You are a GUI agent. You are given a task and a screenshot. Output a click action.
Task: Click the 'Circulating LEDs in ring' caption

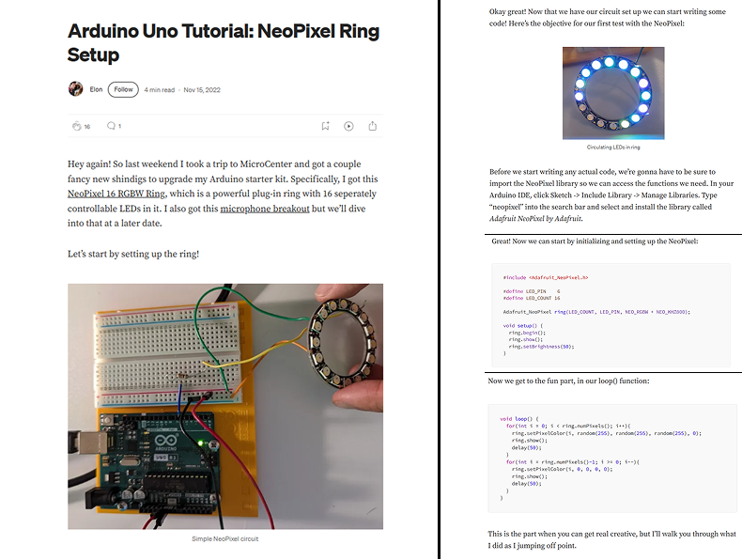[613, 148]
